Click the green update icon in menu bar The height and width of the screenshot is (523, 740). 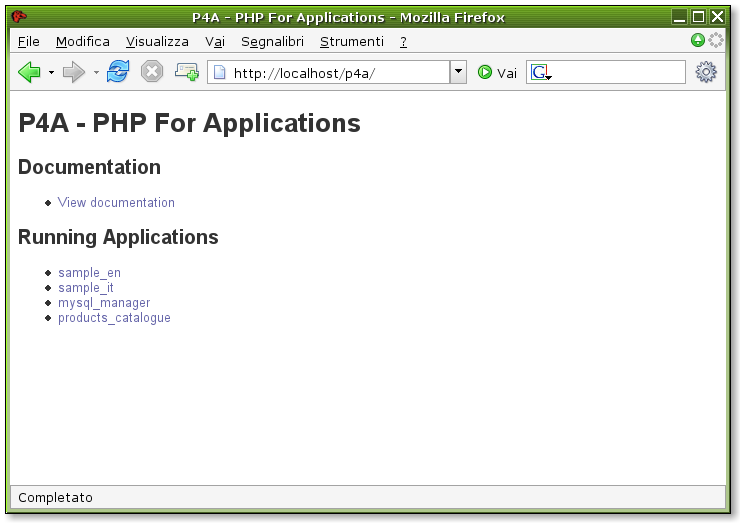698,41
